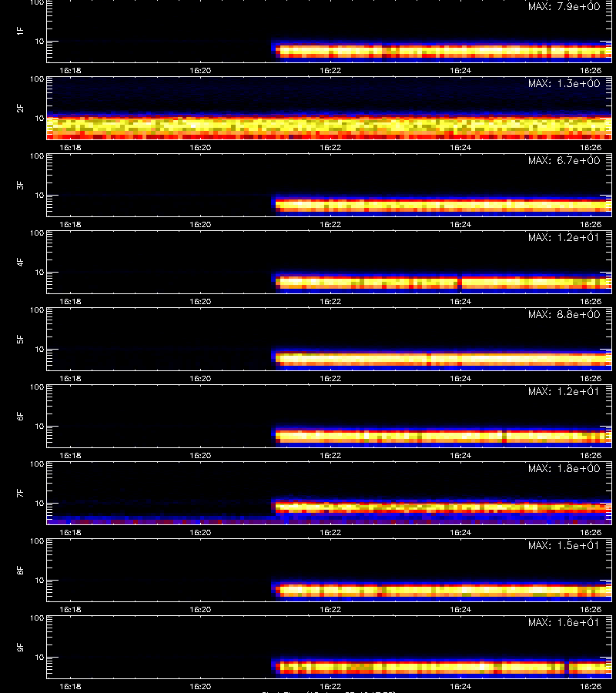Image resolution: width=616 pixels, height=693 pixels.
Task: Click the "16:20" time tick under panel 4F
Action: [200, 301]
